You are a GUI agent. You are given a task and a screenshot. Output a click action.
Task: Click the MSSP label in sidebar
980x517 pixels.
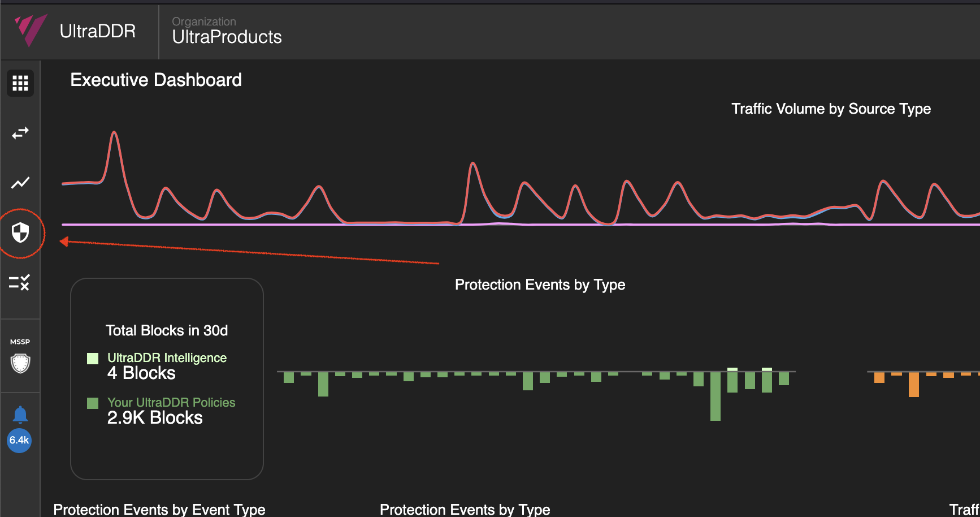click(x=20, y=342)
